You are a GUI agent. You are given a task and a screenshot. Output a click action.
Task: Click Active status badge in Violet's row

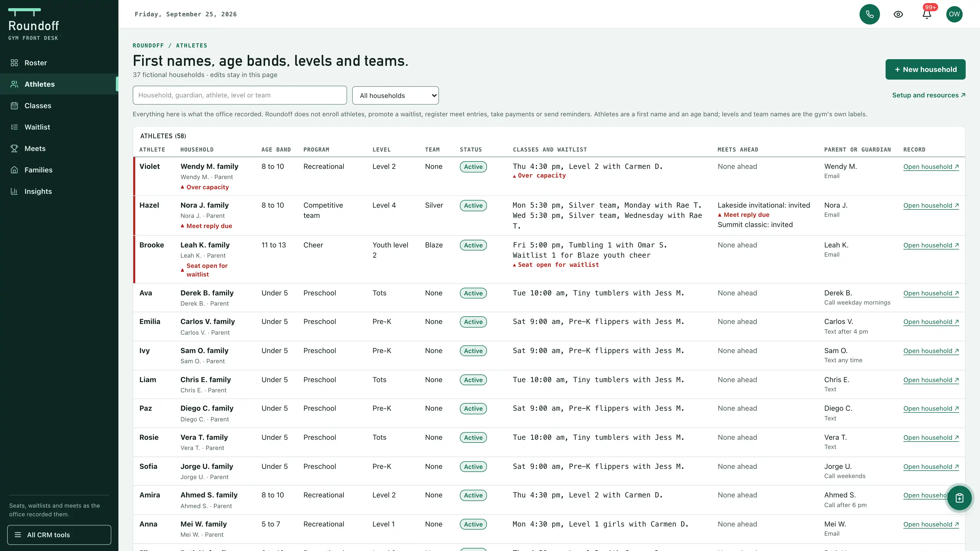point(473,167)
